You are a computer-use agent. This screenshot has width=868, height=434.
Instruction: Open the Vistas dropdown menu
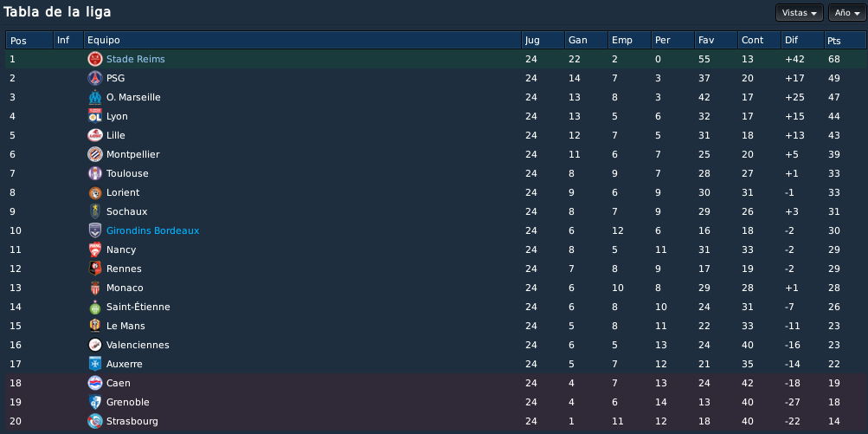click(x=800, y=13)
